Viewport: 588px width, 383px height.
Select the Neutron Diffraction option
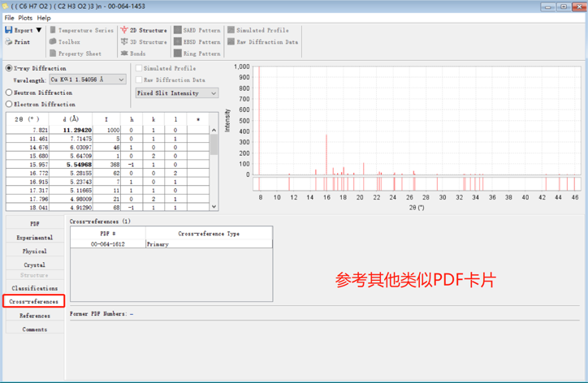tap(10, 93)
